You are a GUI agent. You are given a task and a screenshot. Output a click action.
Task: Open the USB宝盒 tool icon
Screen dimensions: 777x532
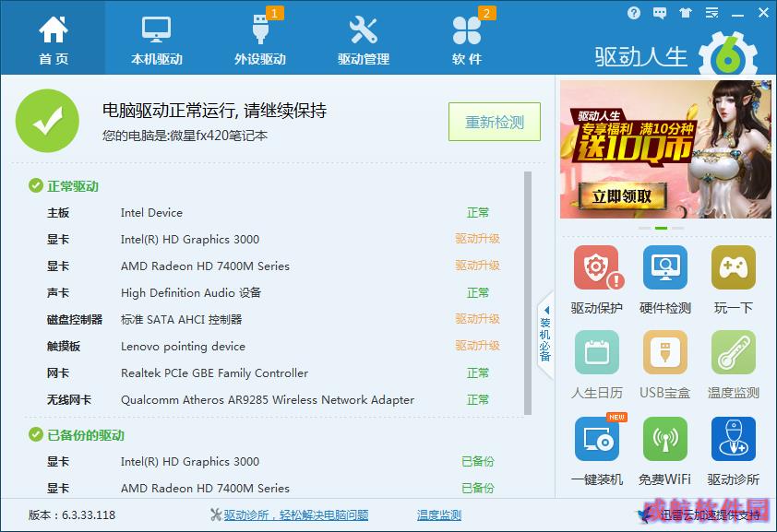point(665,352)
